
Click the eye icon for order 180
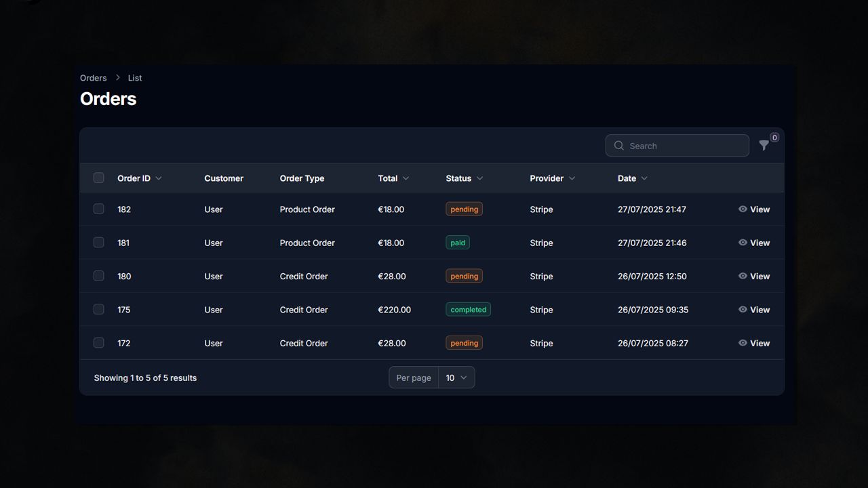point(743,276)
